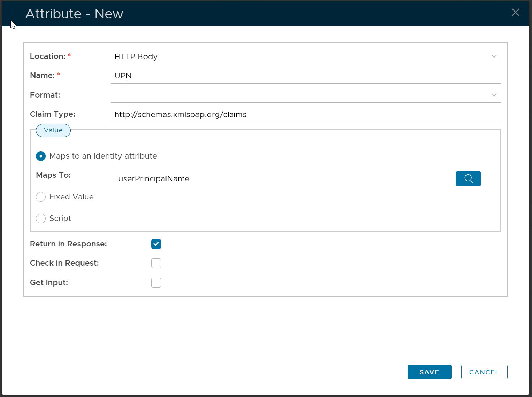Click the magnifier search button beside Maps To
532x397 pixels.
[468, 179]
